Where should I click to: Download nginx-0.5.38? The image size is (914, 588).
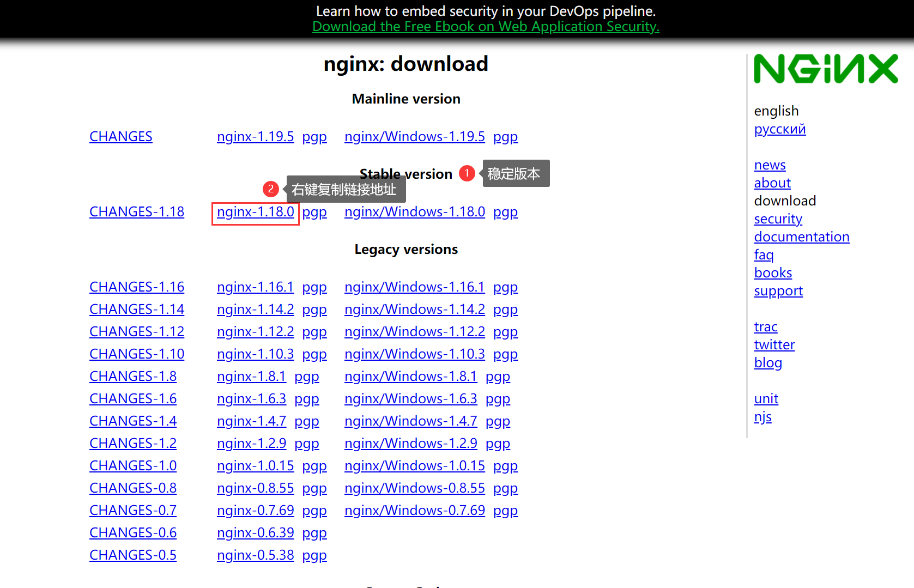pos(255,555)
